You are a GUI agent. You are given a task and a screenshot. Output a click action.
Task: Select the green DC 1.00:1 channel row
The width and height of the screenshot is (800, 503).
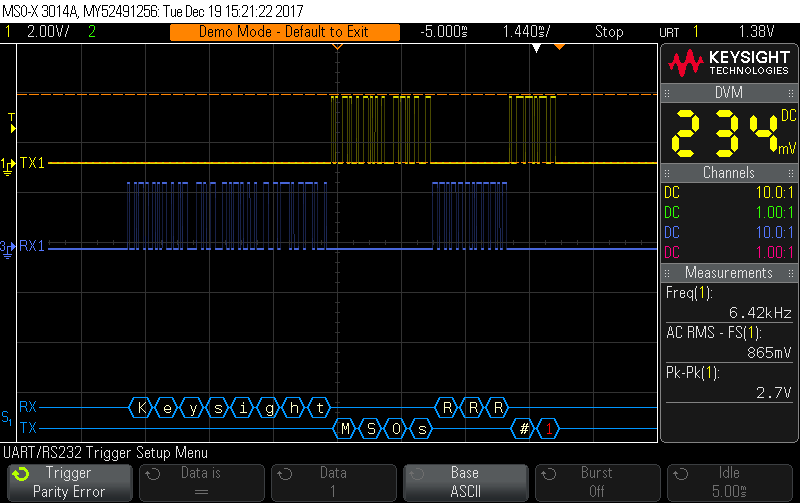click(x=729, y=213)
